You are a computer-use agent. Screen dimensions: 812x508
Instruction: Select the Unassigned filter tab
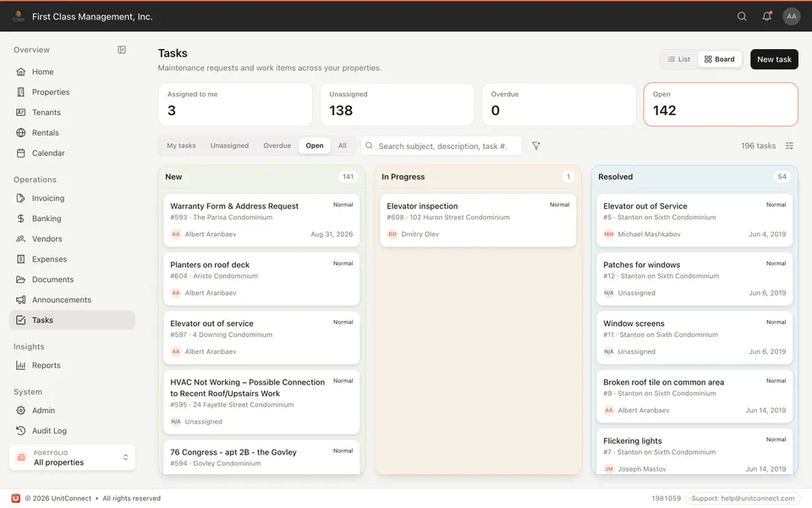pos(229,146)
